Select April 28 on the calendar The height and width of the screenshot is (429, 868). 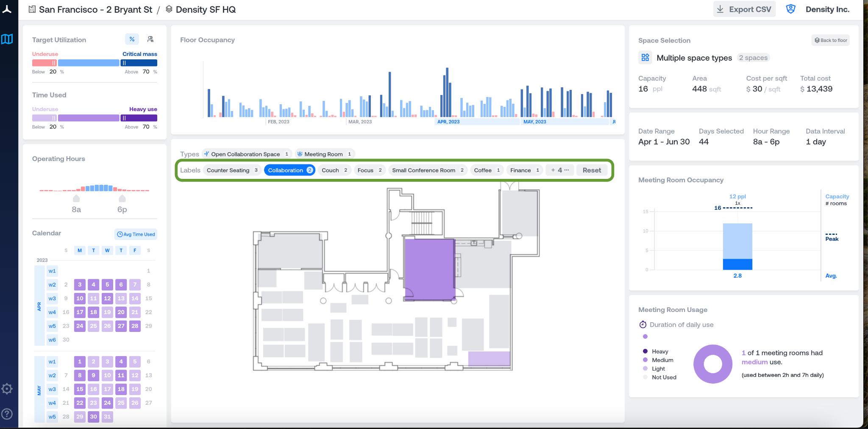point(135,326)
